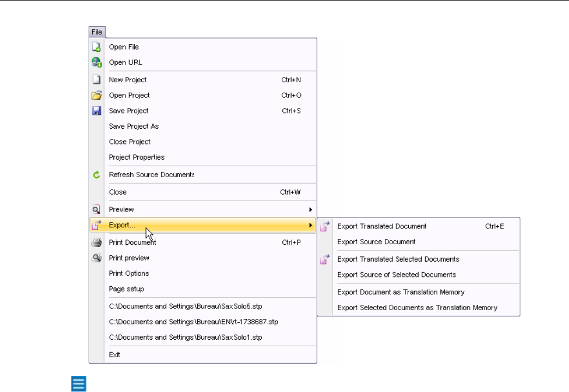Click the Print preview icon
This screenshot has width=569, height=392.
point(96,258)
